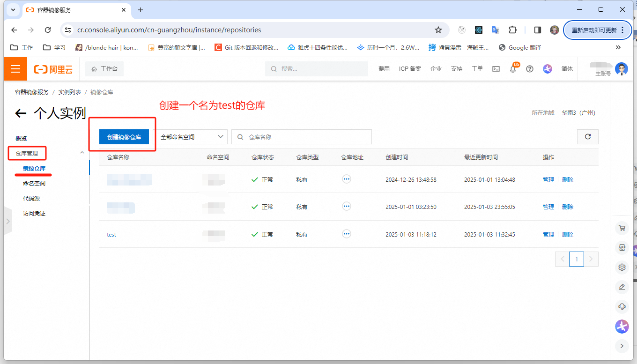Focus the 仓库名称 search field

click(x=302, y=137)
